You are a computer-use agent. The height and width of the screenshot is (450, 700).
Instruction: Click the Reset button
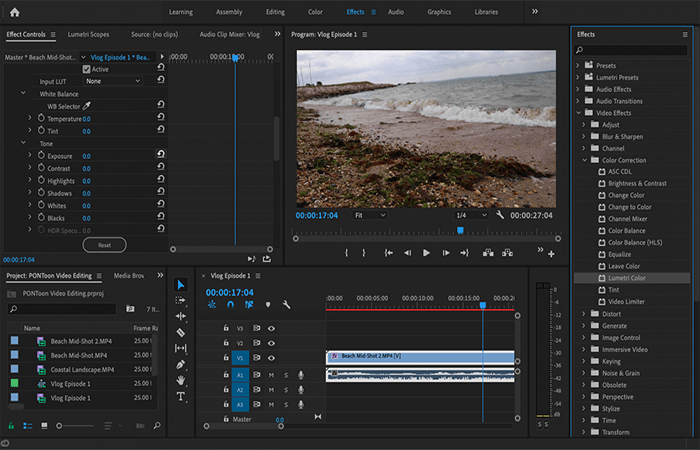click(104, 245)
